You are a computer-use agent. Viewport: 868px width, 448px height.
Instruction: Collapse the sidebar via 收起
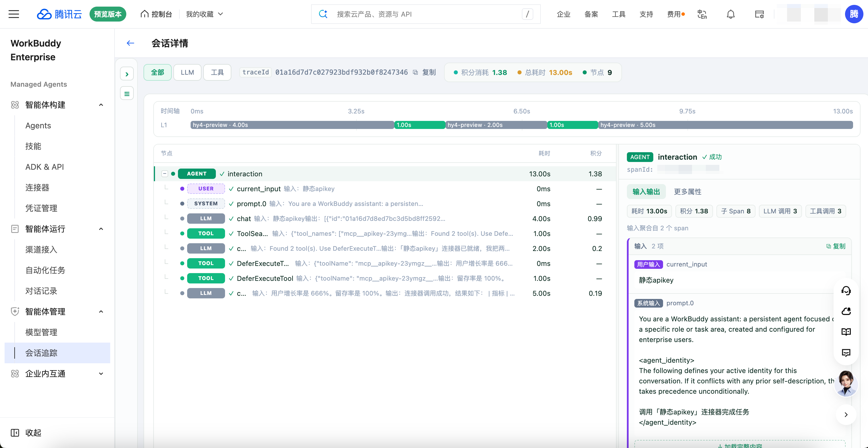coord(26,432)
